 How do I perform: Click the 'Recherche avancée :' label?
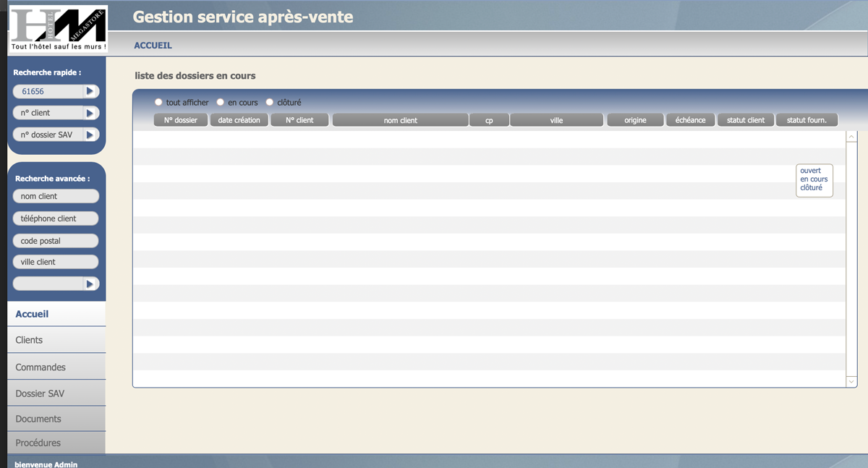52,178
